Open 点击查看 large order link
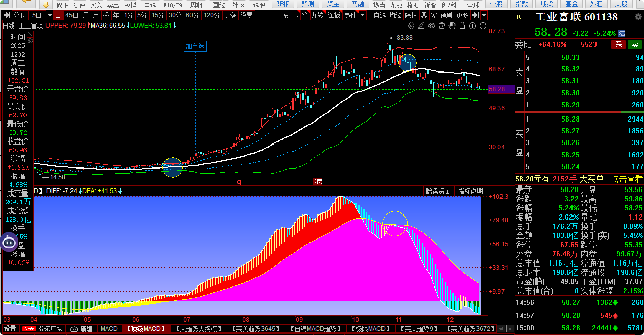 click(626, 179)
